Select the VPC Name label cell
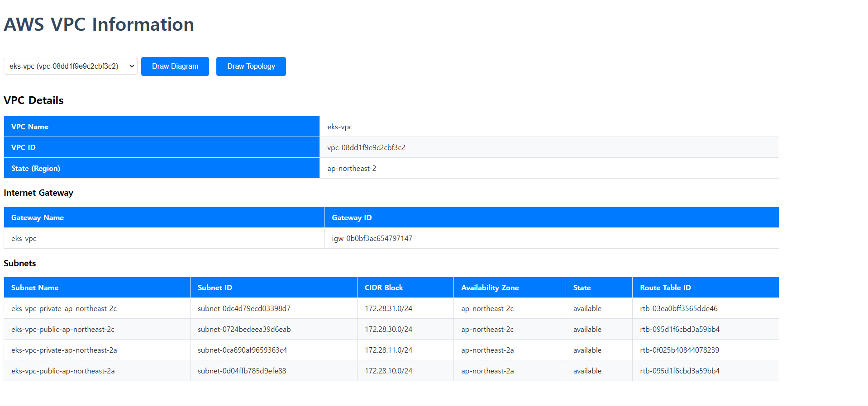The width and height of the screenshot is (868, 406). click(x=162, y=127)
